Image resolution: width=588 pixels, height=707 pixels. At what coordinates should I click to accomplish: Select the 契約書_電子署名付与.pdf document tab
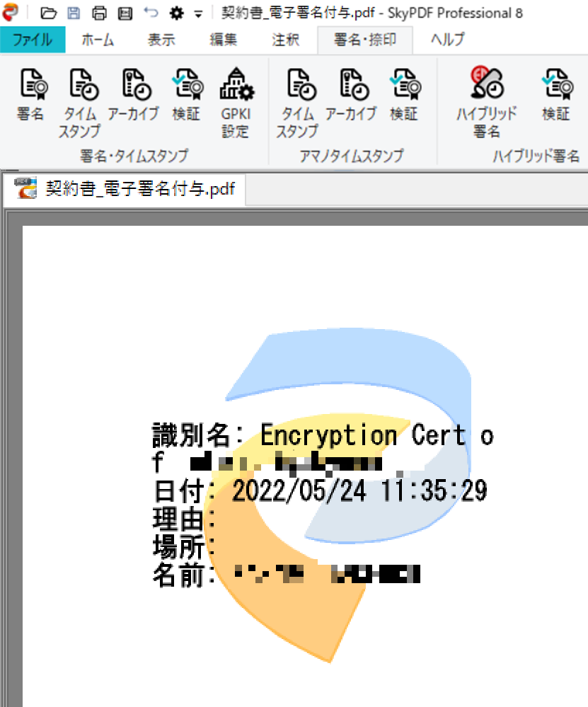coord(125,189)
